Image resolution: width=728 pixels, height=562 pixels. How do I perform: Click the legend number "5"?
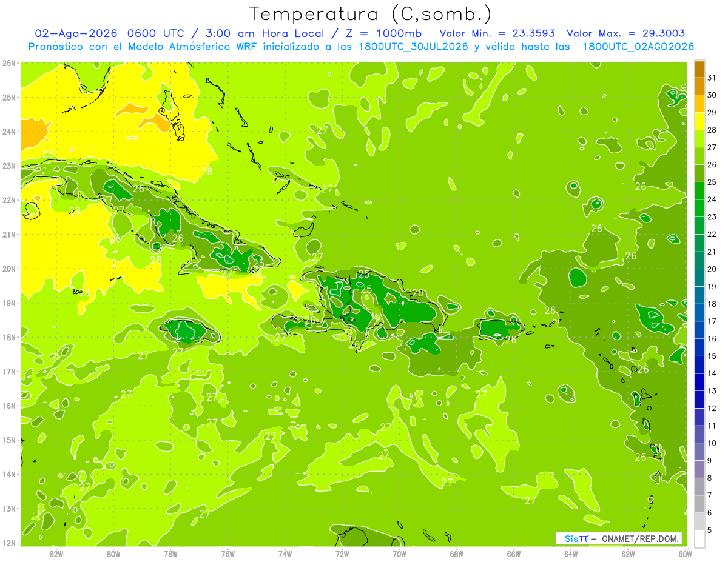pos(710,530)
